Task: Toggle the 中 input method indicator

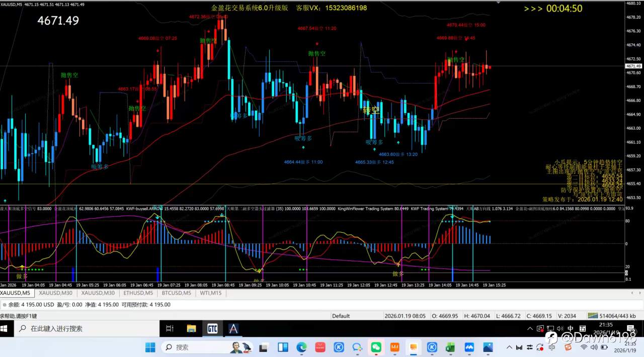Action: (x=570, y=329)
